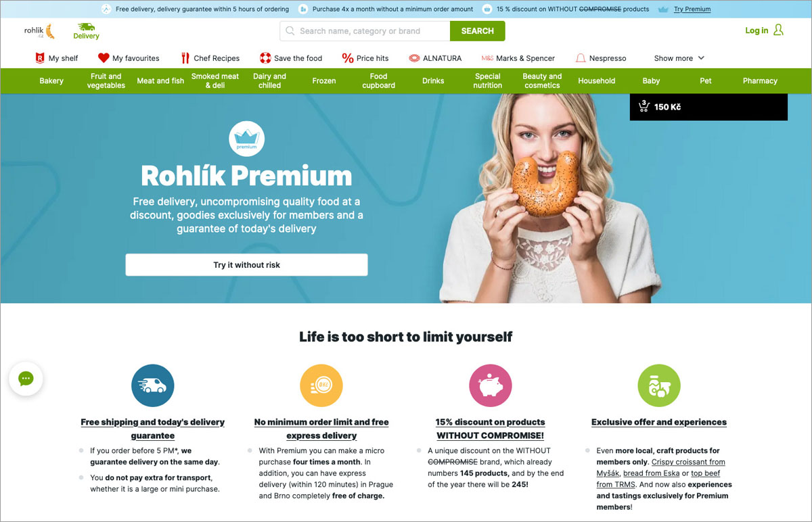Open the Bakery category tab
This screenshot has width=812, height=522.
click(51, 81)
